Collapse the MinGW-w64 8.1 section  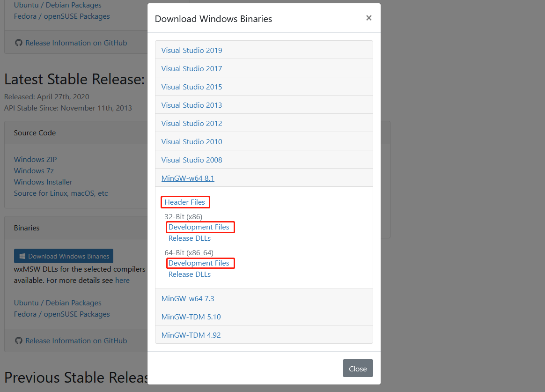pyautogui.click(x=188, y=178)
